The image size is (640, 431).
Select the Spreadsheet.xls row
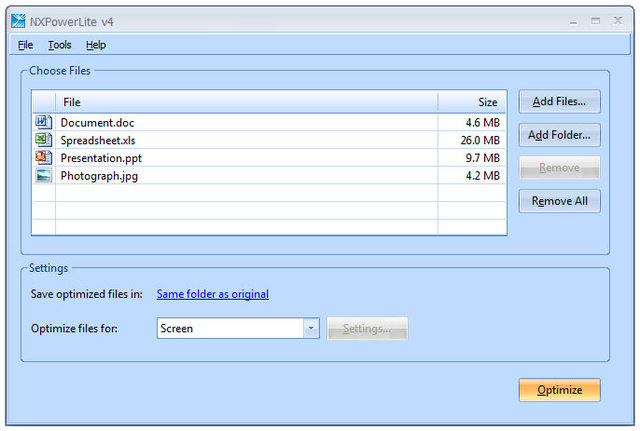tap(269, 140)
